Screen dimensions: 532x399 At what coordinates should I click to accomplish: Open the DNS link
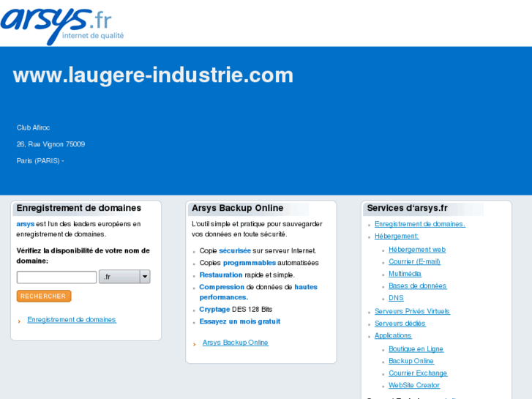[x=396, y=298]
